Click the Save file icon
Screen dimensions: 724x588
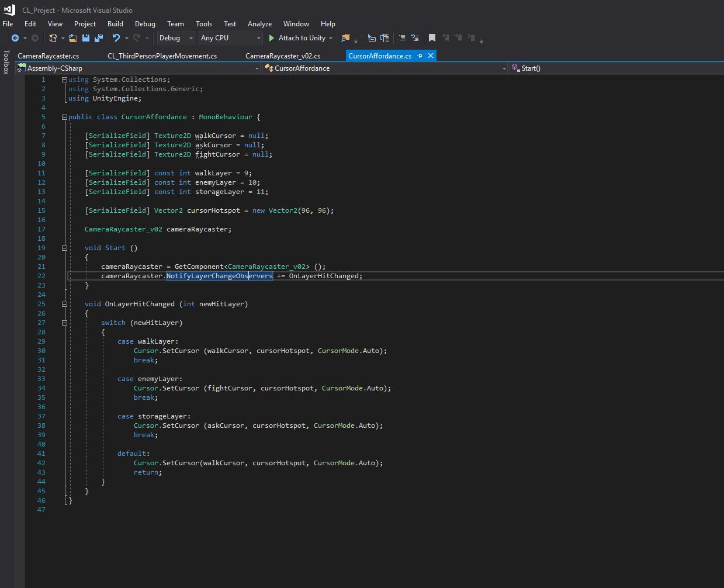86,38
